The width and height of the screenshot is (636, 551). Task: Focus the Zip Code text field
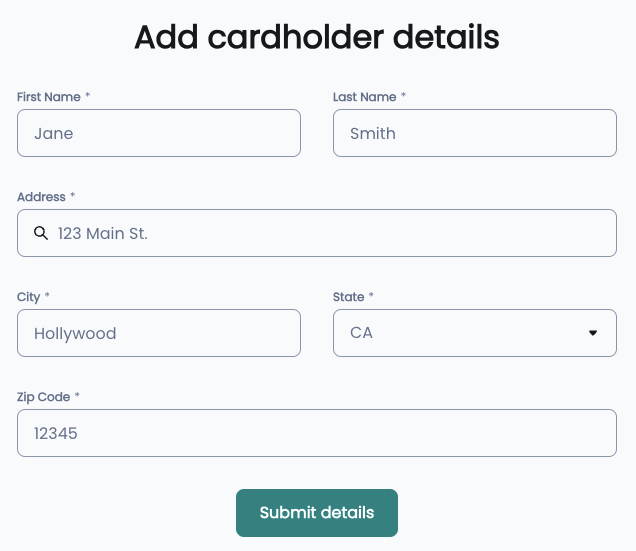[x=316, y=433]
